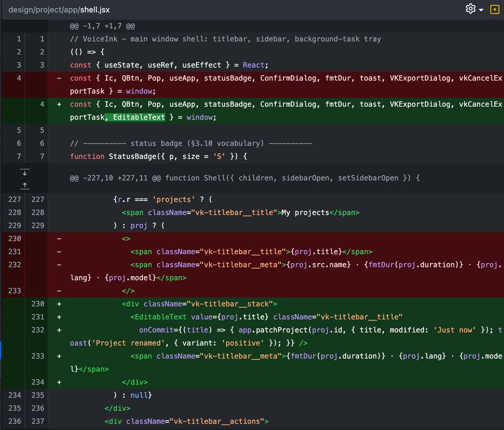The height and width of the screenshot is (430, 504).
Task: Click the ") : null}" code line
Action: pos(133,395)
